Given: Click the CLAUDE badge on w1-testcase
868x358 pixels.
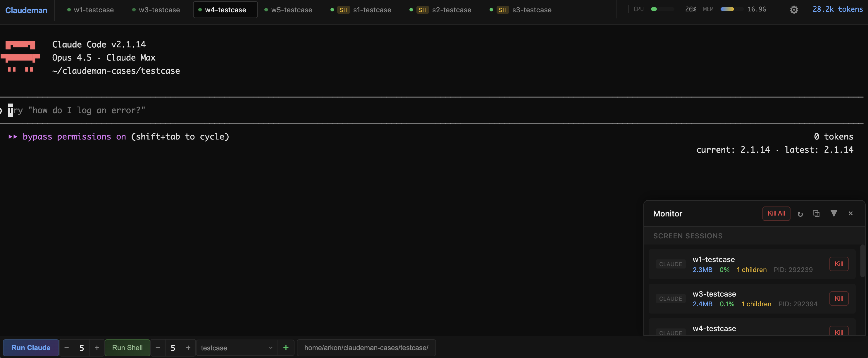Looking at the screenshot, I should (670, 264).
